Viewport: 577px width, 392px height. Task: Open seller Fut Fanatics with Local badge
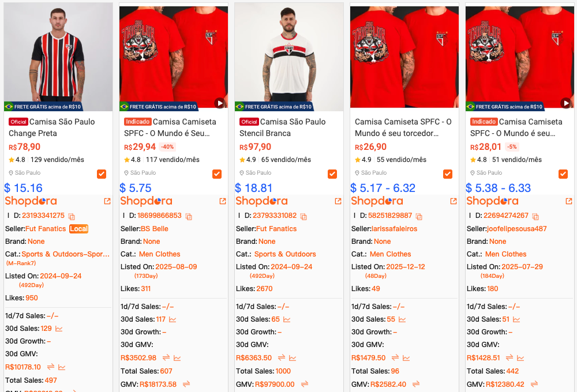[46, 229]
